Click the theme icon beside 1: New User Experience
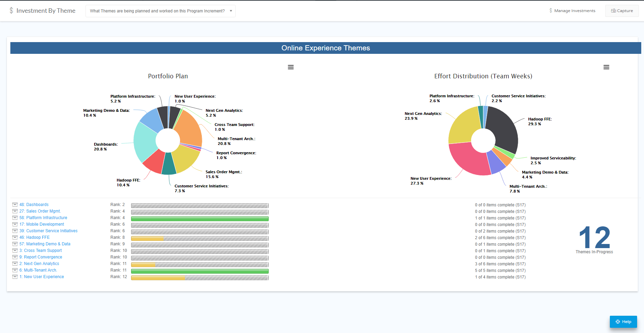 (x=15, y=277)
